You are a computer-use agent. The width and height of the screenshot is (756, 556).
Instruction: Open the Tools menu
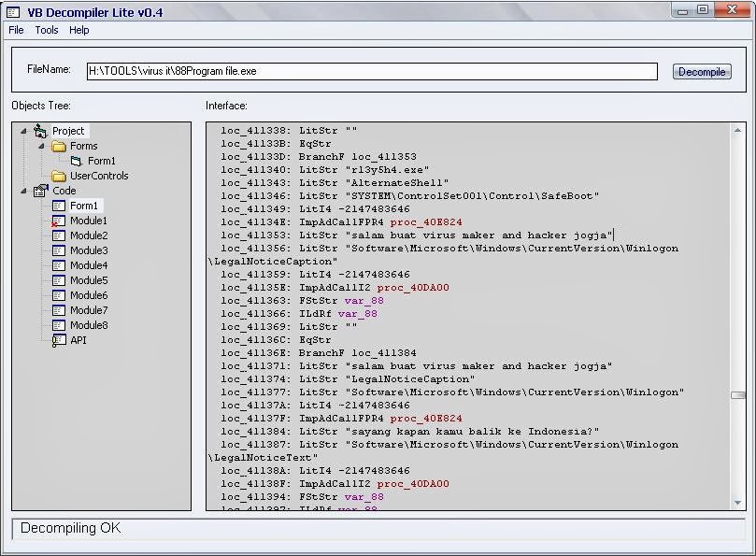click(47, 30)
